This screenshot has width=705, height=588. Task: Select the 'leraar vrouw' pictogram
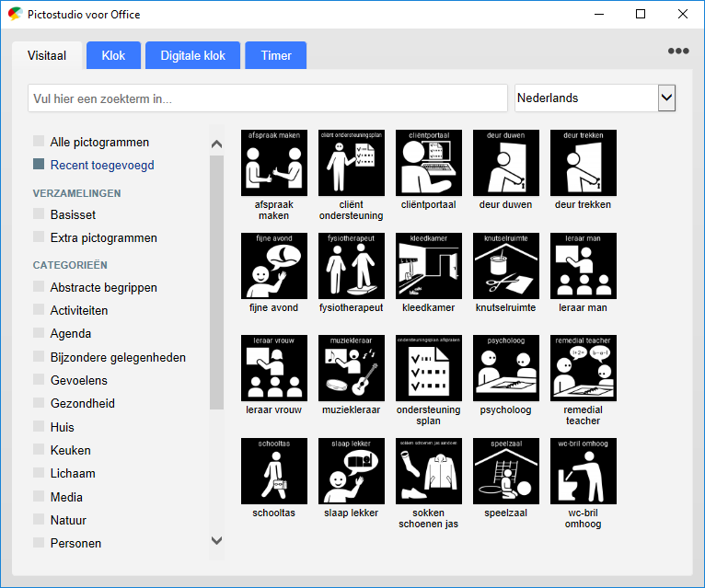274,368
